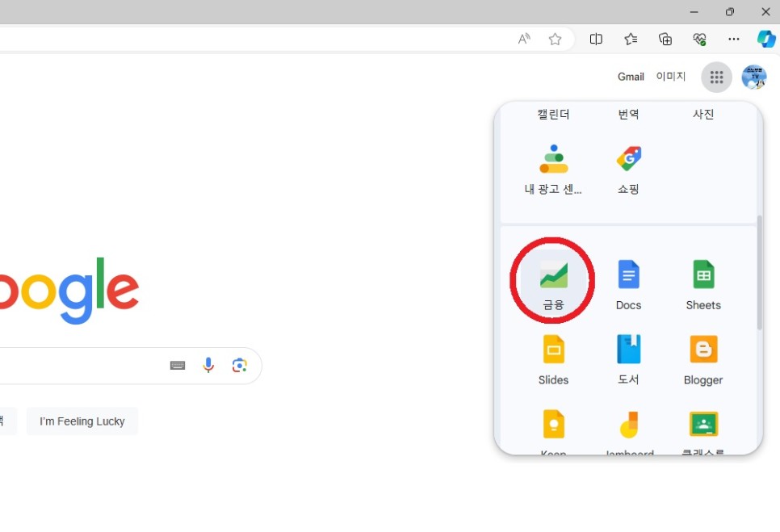The width and height of the screenshot is (780, 532).
Task: Open Google Shopping (쇼핑) app
Action: click(628, 169)
